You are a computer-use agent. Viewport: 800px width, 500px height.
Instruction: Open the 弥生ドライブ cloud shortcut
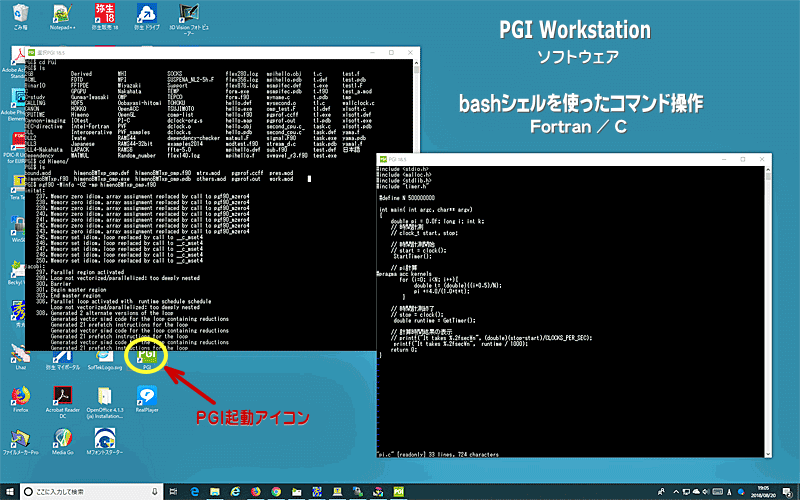[147, 16]
